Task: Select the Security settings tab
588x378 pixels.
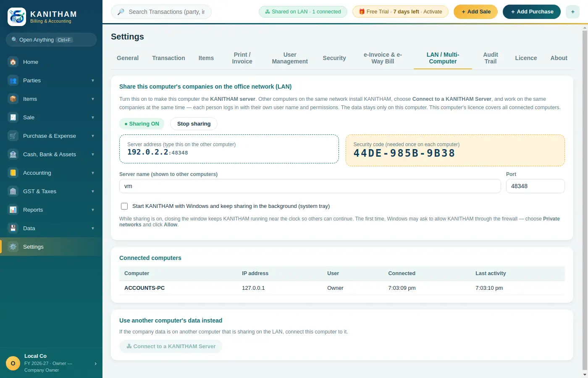Action: 334,58
